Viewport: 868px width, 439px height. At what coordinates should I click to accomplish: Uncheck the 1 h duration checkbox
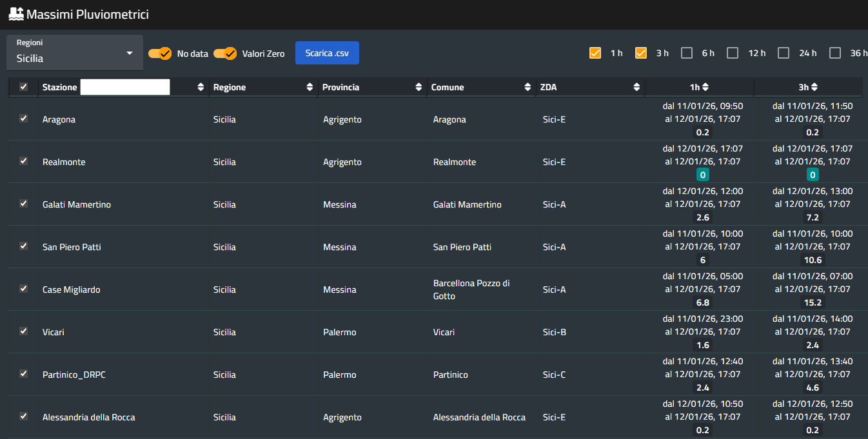tap(595, 53)
